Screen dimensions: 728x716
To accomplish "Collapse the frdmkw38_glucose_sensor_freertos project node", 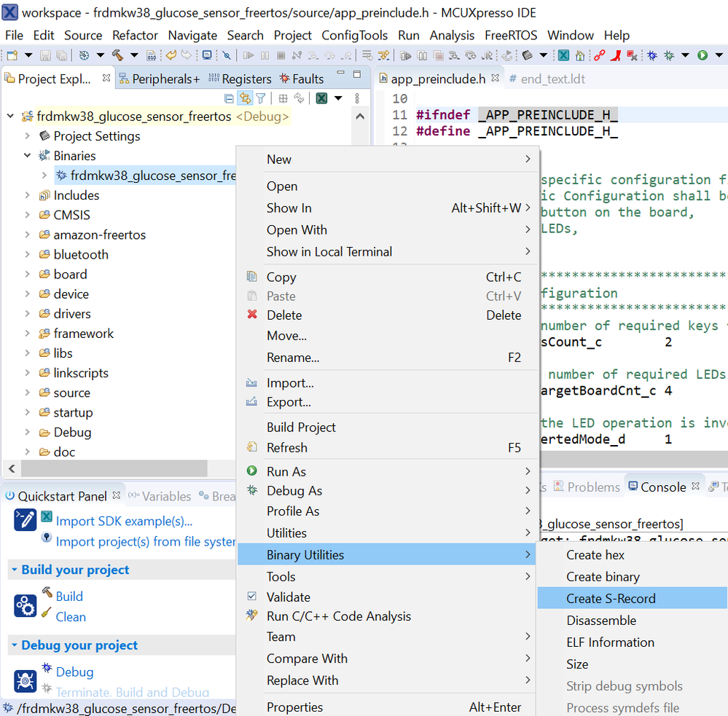I will (10, 116).
